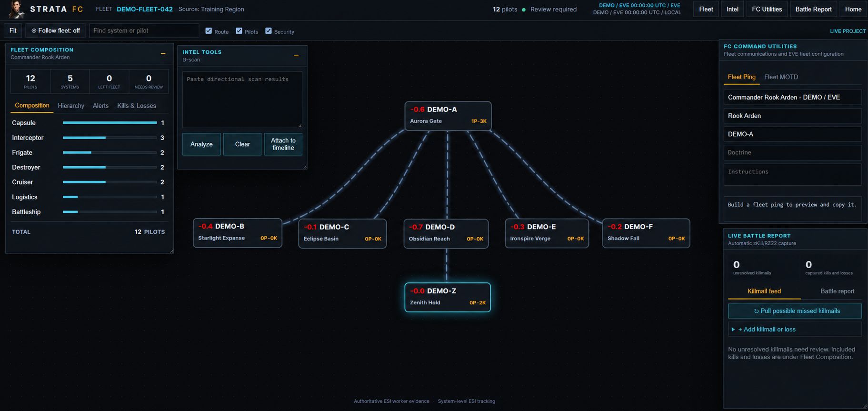Open Battle Report from top bar

point(813,9)
